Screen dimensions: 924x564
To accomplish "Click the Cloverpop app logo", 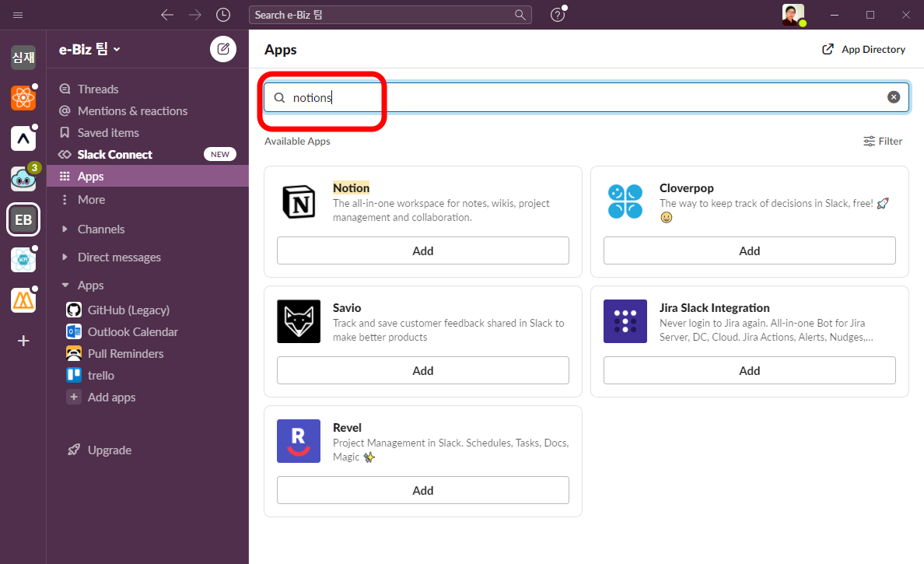I will (x=625, y=201).
